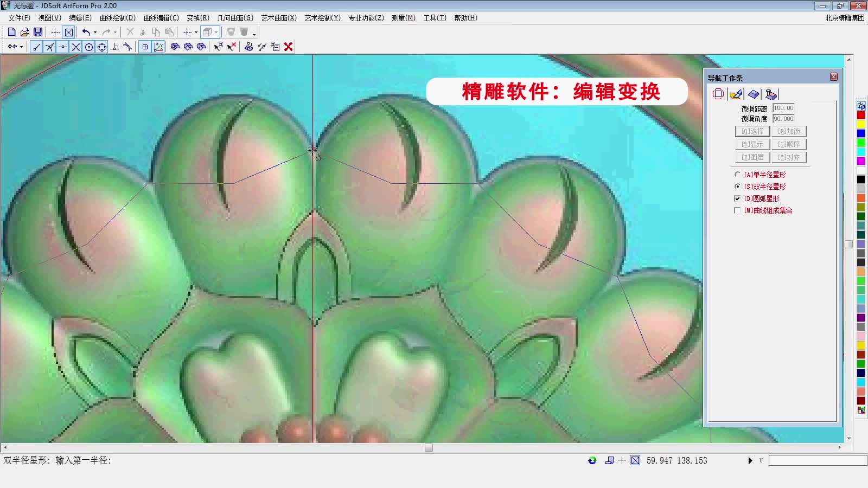This screenshot has height=488, width=868.
Task: Open the Undo history dropdown arrow
Action: click(x=95, y=31)
